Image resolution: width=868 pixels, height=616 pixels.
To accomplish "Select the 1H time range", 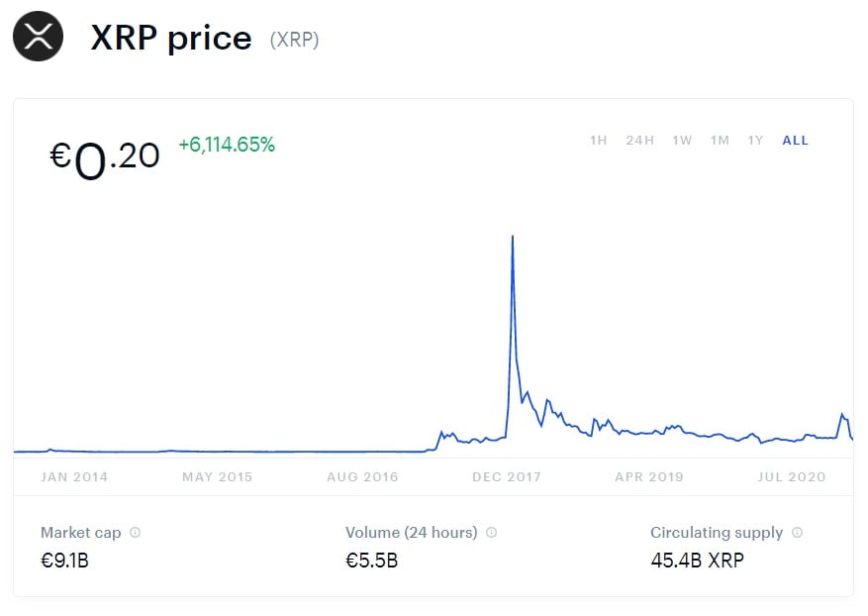I will (598, 141).
